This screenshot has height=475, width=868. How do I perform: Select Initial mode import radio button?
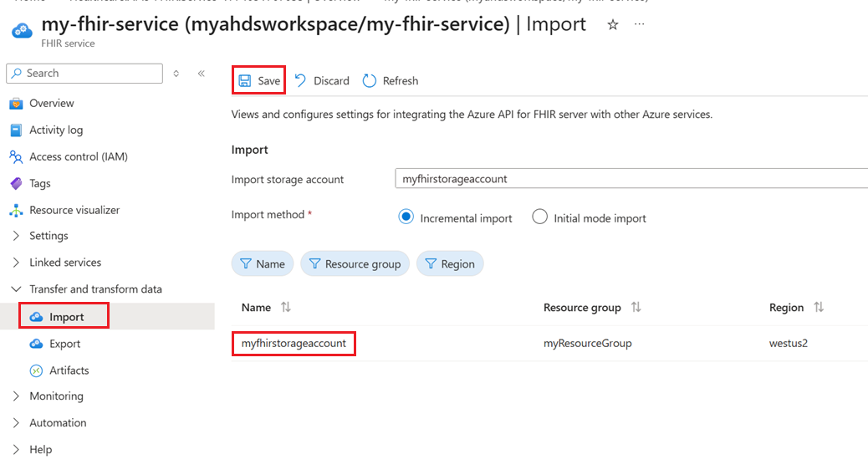[539, 217]
